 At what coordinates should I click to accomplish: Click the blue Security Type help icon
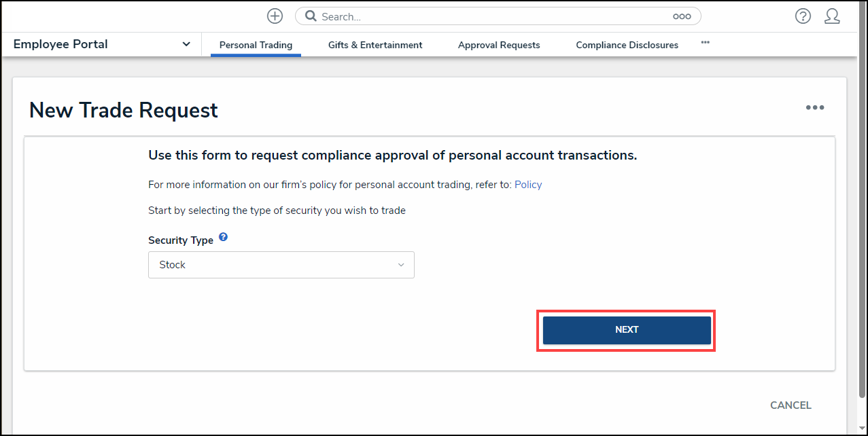223,238
